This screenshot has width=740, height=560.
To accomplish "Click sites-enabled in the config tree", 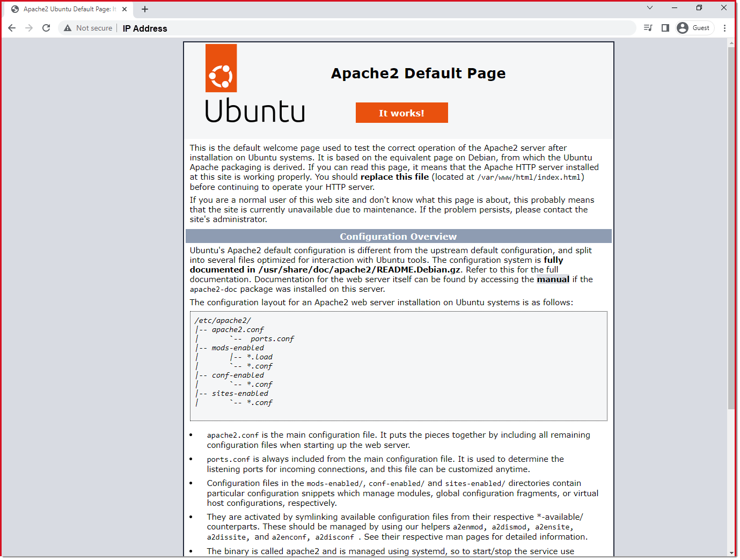I will pyautogui.click(x=240, y=394).
